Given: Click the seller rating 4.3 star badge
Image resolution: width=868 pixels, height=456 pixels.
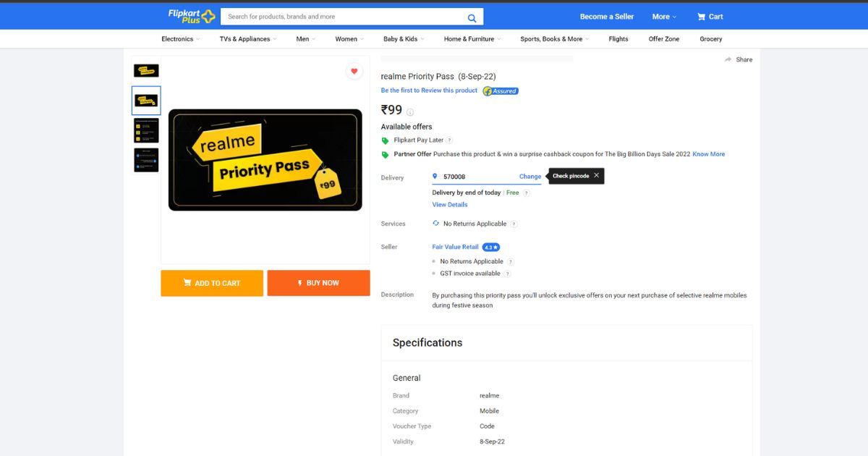Looking at the screenshot, I should click(491, 248).
